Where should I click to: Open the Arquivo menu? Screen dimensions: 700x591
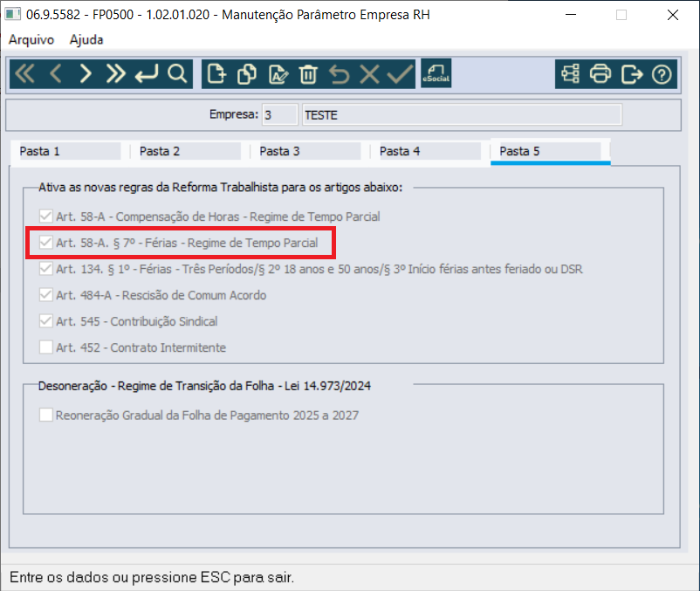pos(31,40)
